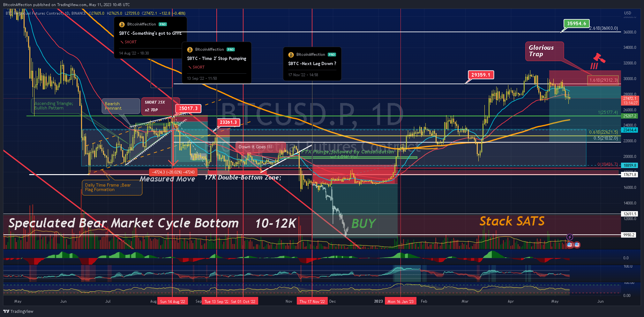
Task: Open the '$BTC - Time 2' Stop Pumping' idea
Action: 217,58
